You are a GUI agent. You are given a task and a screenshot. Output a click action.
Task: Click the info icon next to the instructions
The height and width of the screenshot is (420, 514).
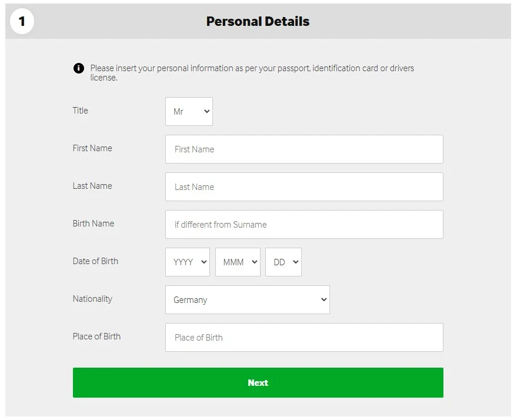click(78, 68)
